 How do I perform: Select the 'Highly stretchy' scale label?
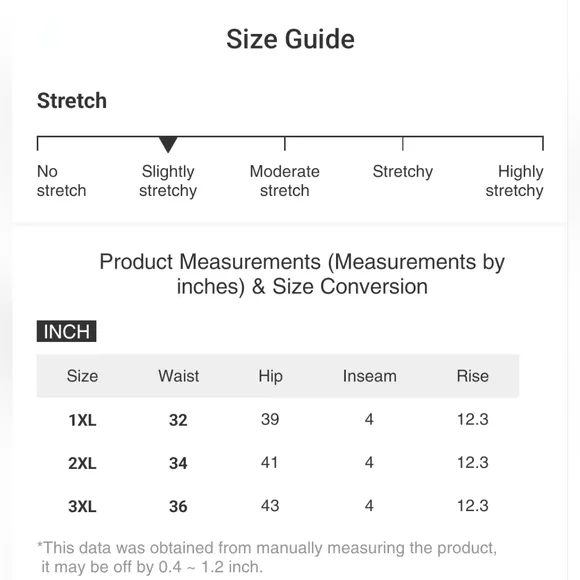tap(515, 181)
